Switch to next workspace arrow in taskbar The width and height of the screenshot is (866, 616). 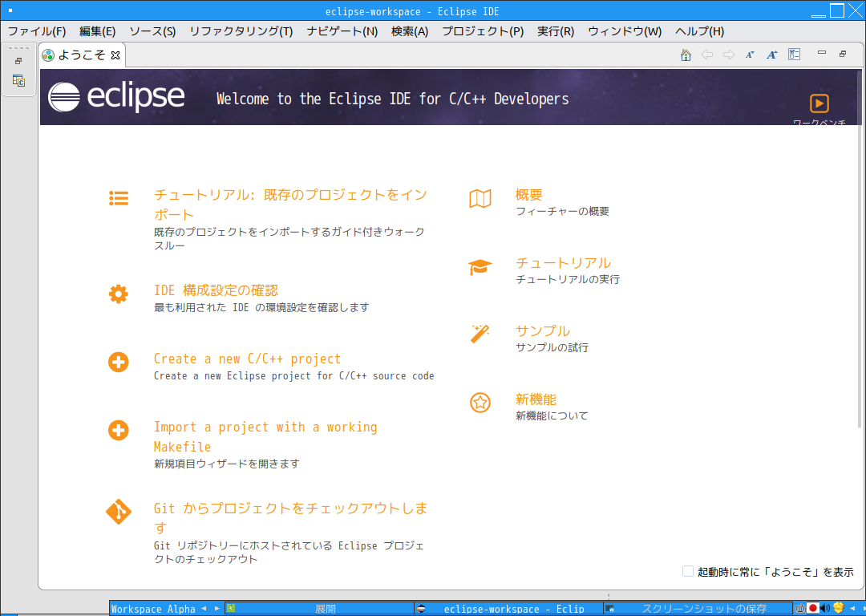click(217, 608)
